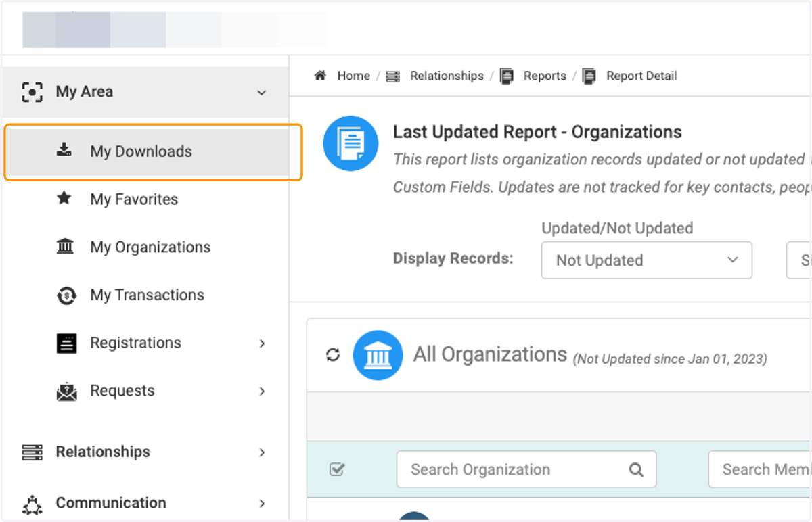The image size is (812, 522).
Task: Click the Communication sidebar heading
Action: point(111,503)
